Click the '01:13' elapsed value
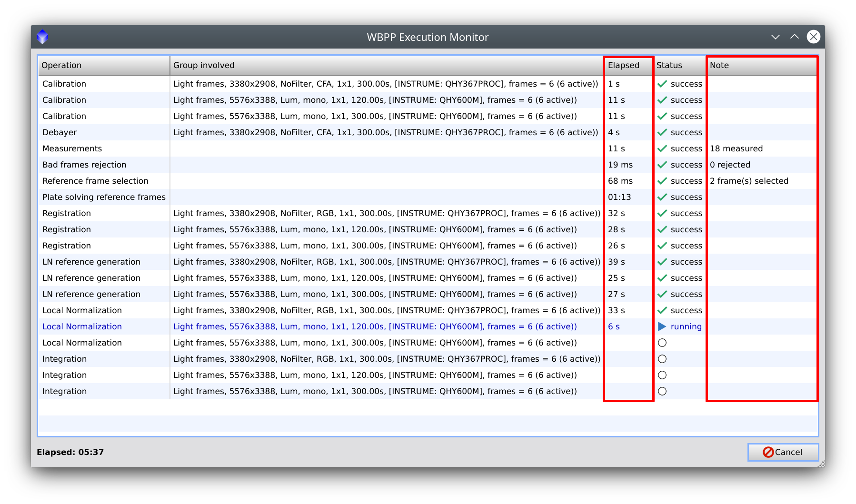Viewport: 856px width, 504px height. pyautogui.click(x=619, y=197)
